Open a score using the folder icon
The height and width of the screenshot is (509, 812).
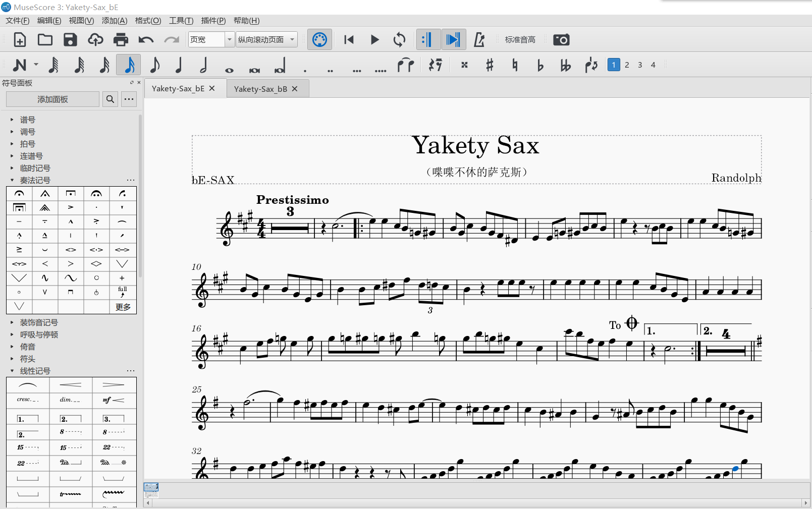(45, 40)
